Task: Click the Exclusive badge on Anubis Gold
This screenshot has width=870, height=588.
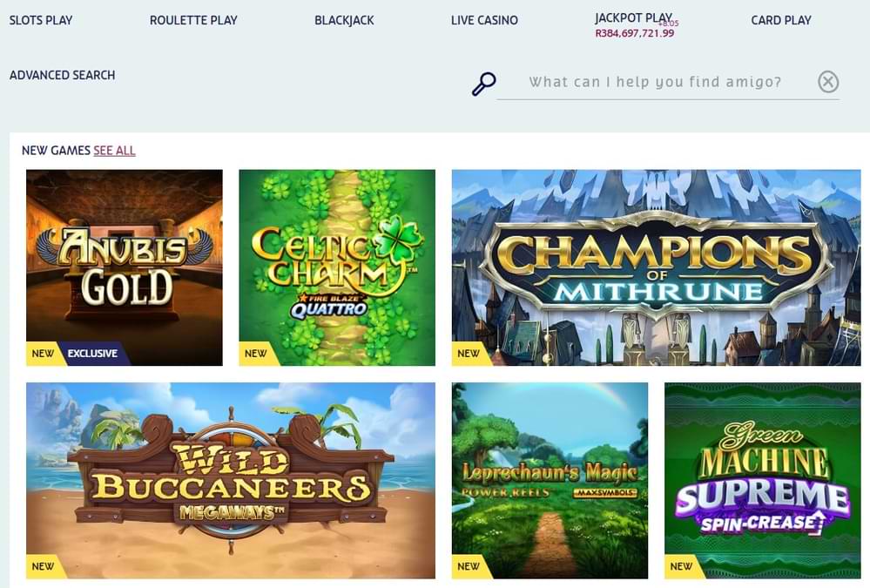Action: (x=93, y=354)
